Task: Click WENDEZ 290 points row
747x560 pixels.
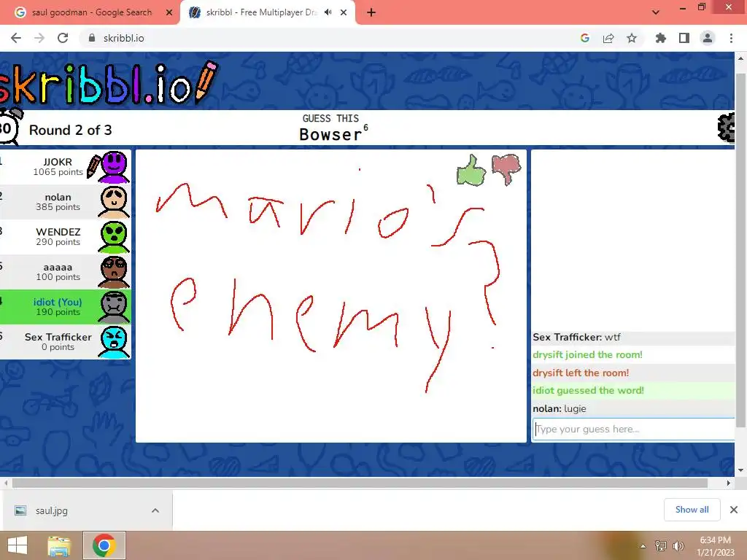Action: click(x=65, y=237)
